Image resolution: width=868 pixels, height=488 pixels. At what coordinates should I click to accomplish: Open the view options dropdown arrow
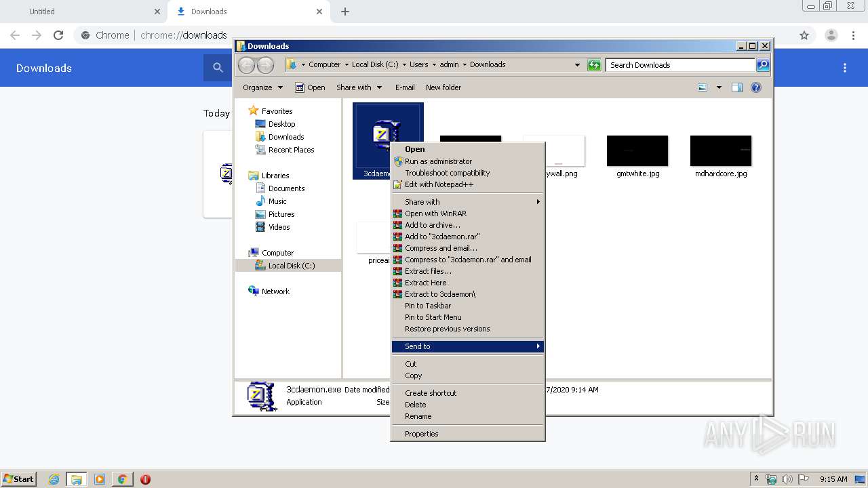(719, 87)
